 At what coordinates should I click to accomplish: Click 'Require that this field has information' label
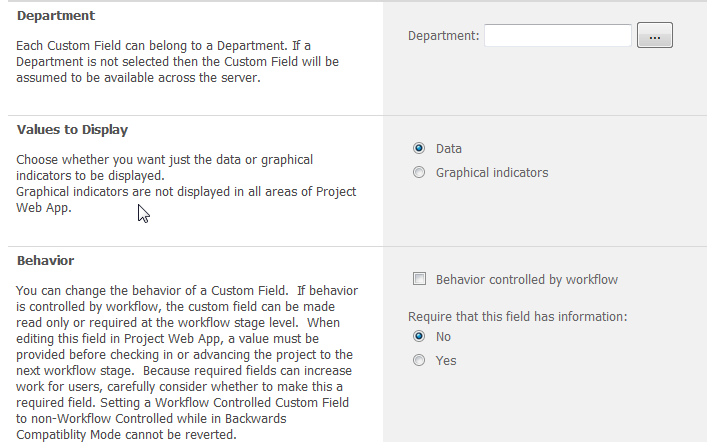517,316
